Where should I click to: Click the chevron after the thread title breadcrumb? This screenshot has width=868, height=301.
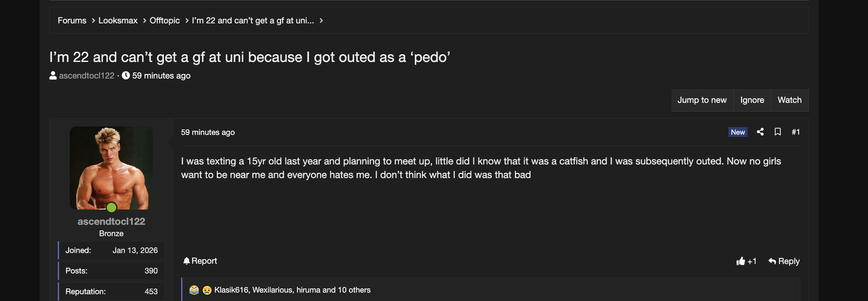322,20
